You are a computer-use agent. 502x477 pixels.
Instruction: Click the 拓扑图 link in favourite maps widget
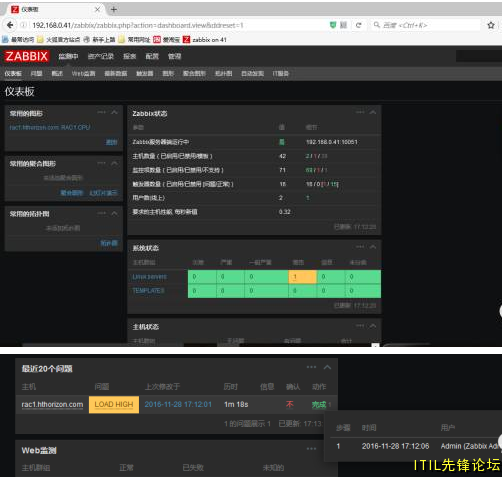coord(109,243)
